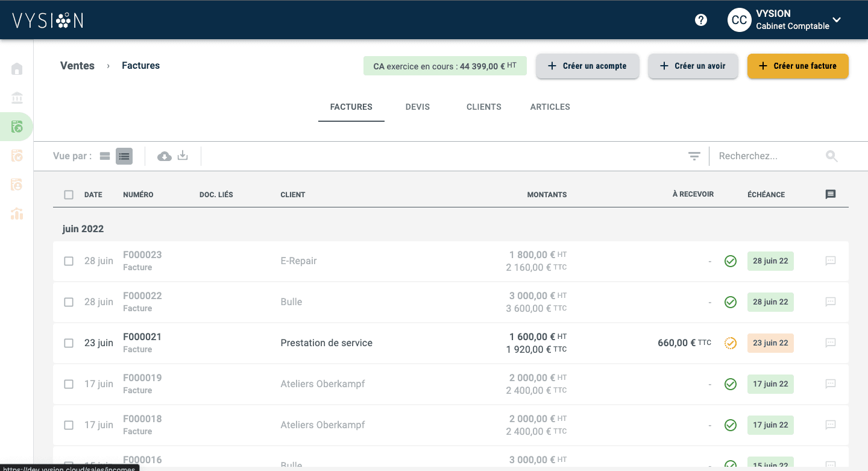Check the box for invoice F000018
The image size is (868, 471).
[x=69, y=425]
